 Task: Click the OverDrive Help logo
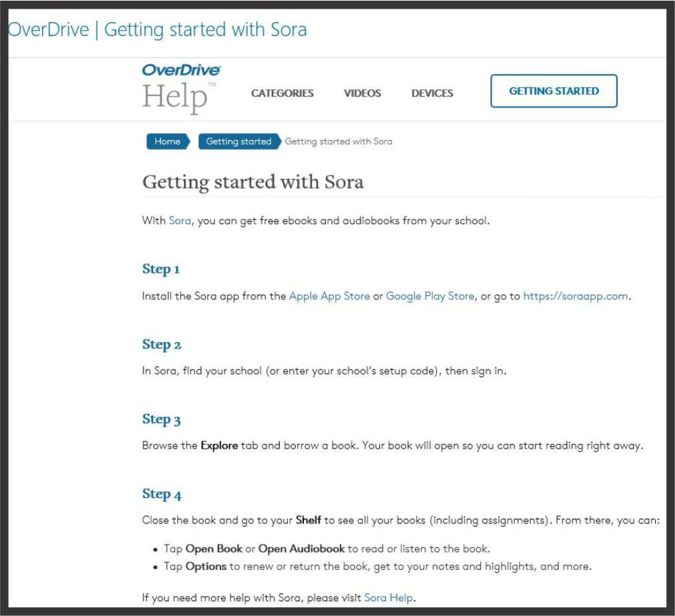181,89
